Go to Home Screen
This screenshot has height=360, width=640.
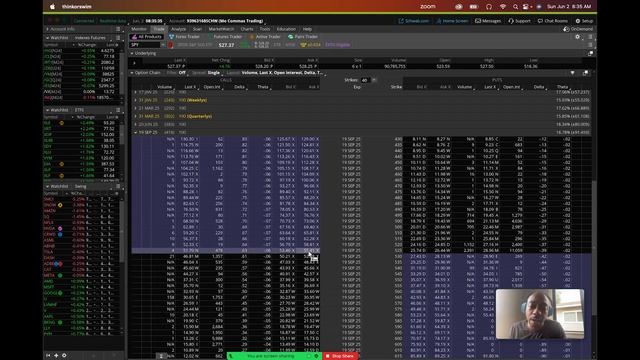pos(452,21)
